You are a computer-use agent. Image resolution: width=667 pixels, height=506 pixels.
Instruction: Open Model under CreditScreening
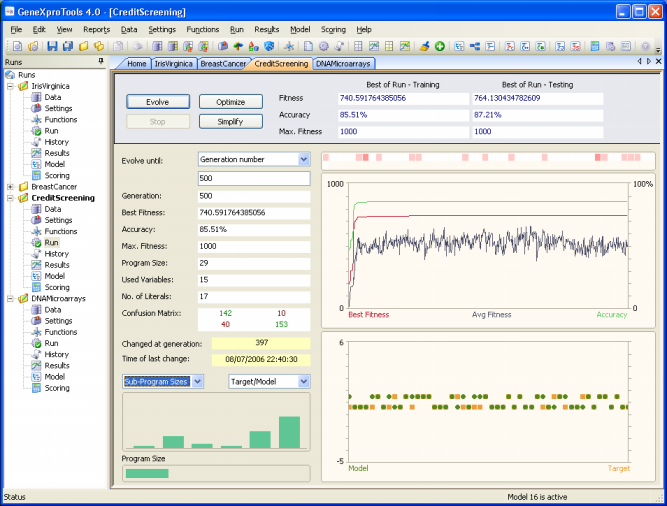coord(55,276)
